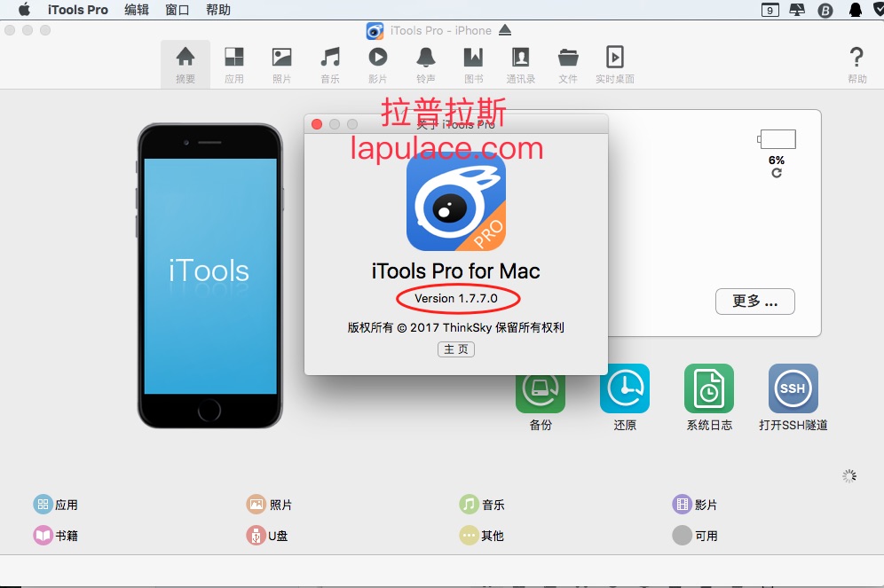The height and width of the screenshot is (588, 884).
Task: Click the Version 1.7.7.0 text
Action: pos(456,299)
